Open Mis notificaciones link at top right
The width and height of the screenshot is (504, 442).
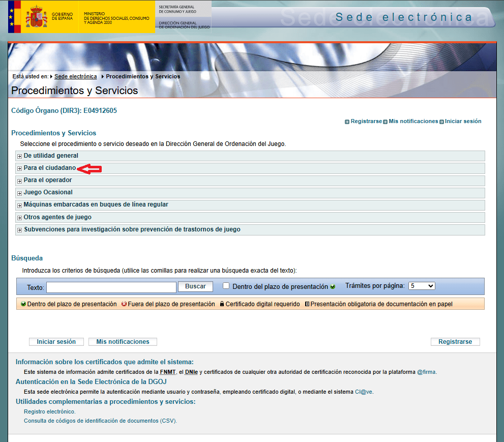pos(413,122)
